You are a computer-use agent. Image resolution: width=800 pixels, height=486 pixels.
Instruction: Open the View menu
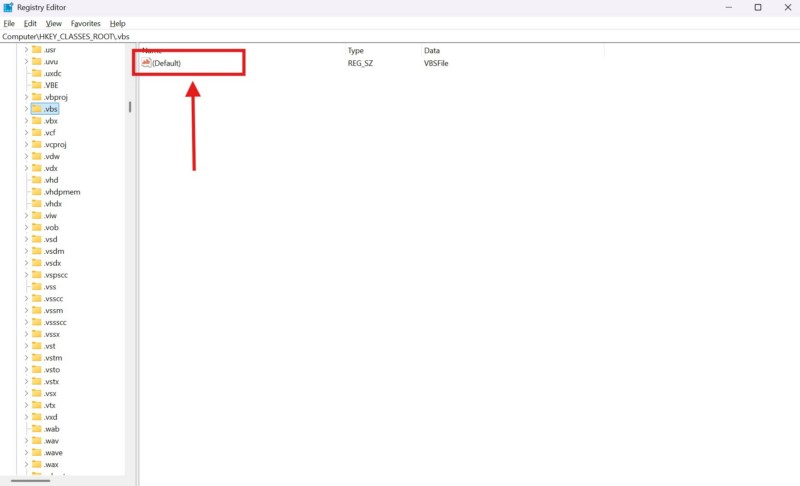click(x=54, y=23)
